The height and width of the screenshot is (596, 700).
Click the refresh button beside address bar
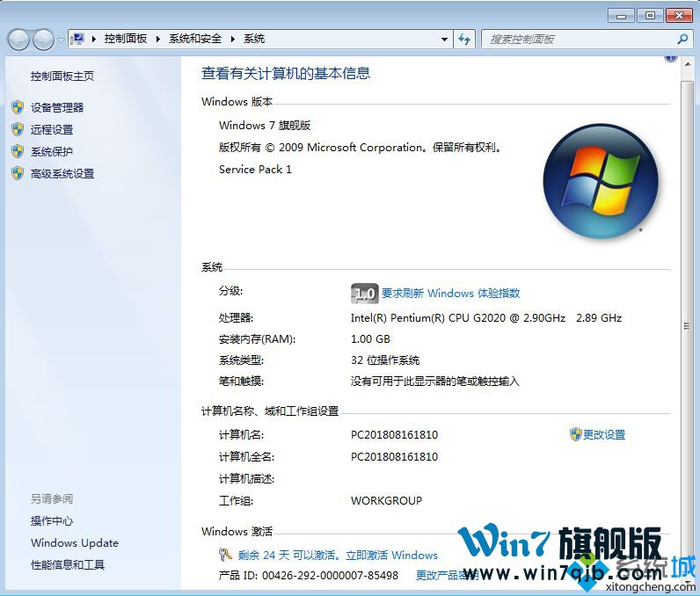pyautogui.click(x=464, y=40)
